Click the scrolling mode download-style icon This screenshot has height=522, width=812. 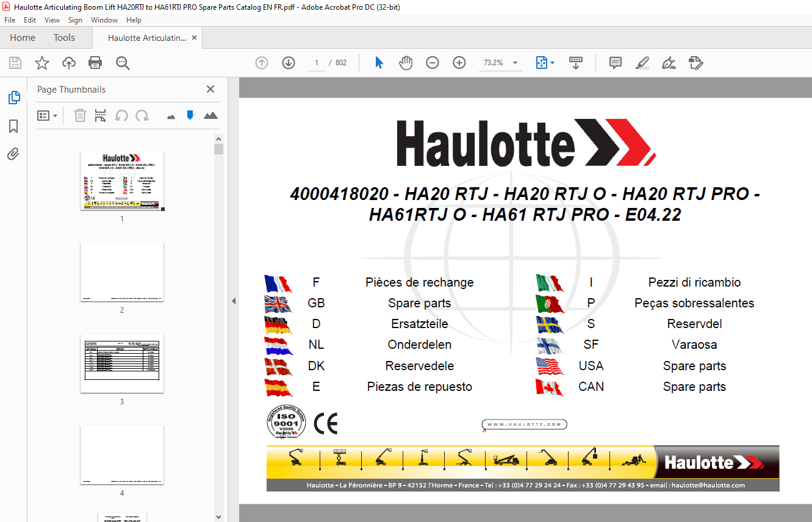coord(576,63)
